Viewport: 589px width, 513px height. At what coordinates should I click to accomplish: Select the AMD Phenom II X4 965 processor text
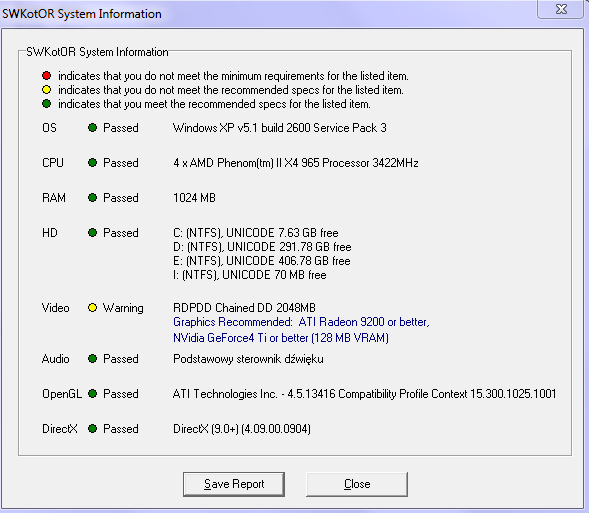point(296,163)
